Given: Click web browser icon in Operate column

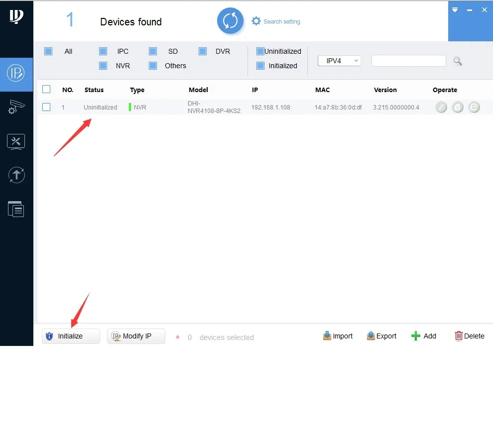Looking at the screenshot, I should click(x=474, y=107).
